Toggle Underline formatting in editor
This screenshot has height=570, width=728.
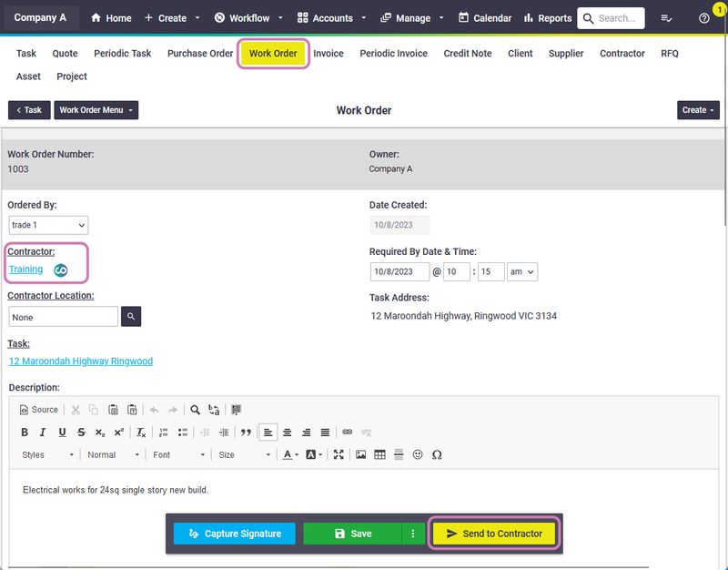pos(62,432)
